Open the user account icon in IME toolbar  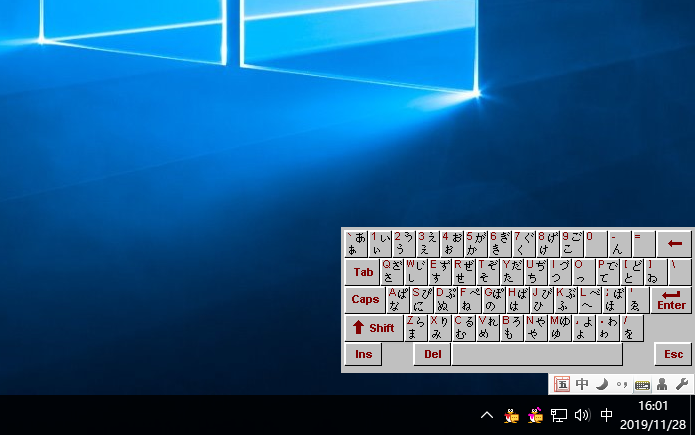click(x=662, y=384)
